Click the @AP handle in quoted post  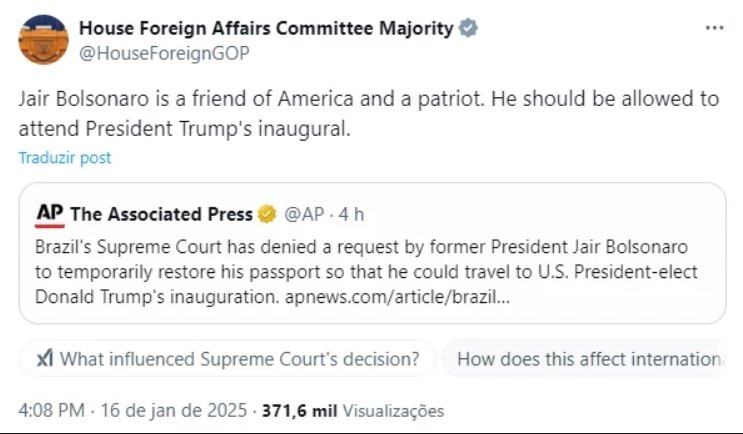(x=304, y=215)
